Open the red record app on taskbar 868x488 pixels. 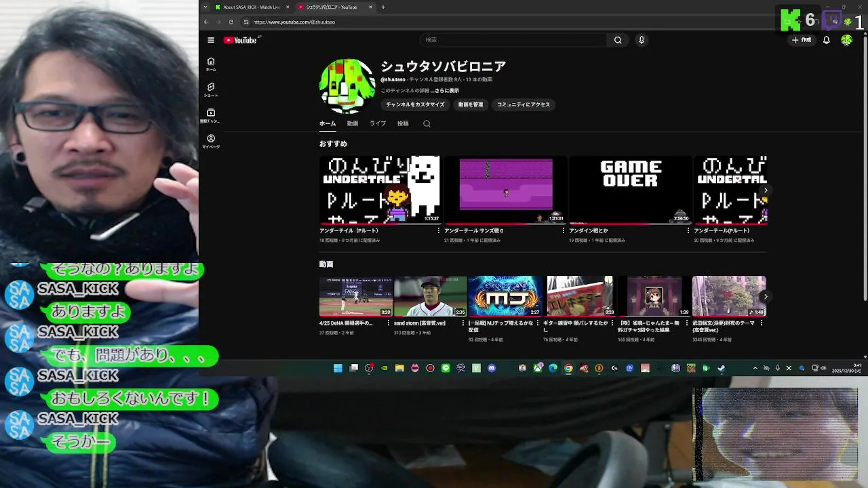pos(430,368)
